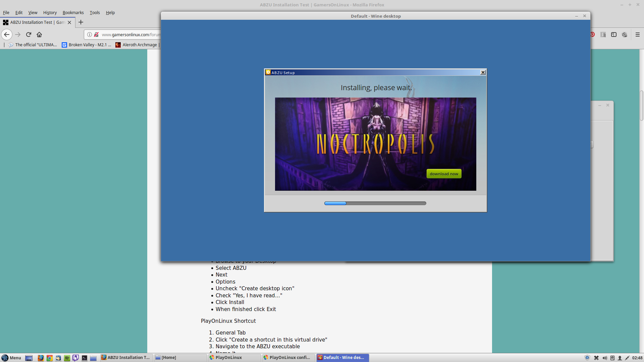Viewport: 644px width, 362px height.
Task: Open the History menu
Action: pyautogui.click(x=50, y=12)
